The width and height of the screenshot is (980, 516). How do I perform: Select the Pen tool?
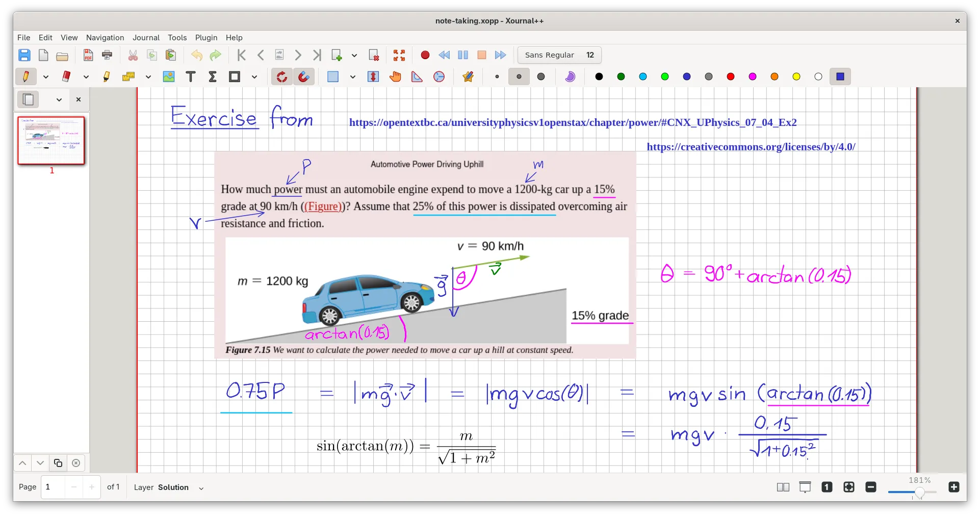[25, 76]
